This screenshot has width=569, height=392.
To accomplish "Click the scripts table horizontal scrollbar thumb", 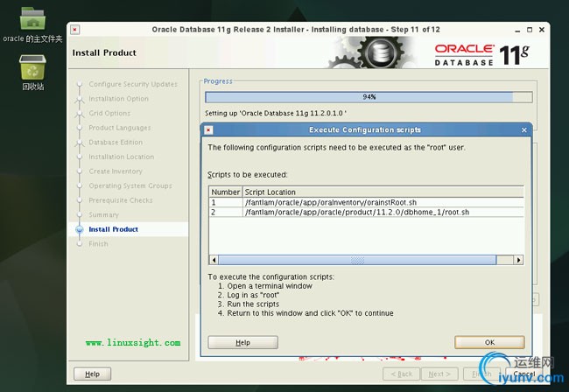I will click(x=357, y=260).
